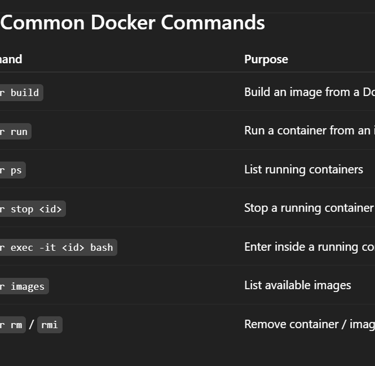The image size is (375, 366).
Task: Select the ps command code block
Action: pos(13,170)
